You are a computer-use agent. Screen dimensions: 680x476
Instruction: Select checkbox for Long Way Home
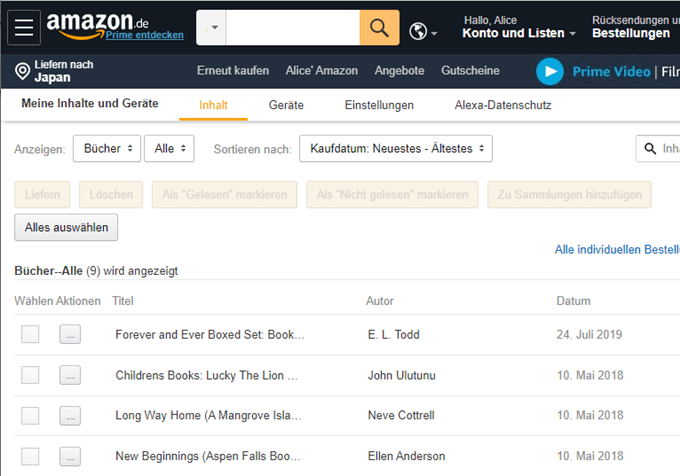click(30, 416)
